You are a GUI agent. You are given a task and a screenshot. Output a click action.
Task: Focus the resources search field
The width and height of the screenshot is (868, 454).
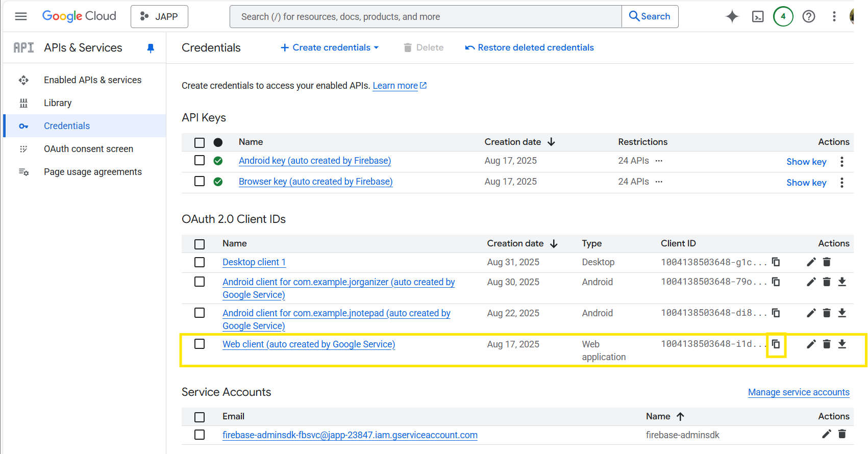[x=426, y=16]
